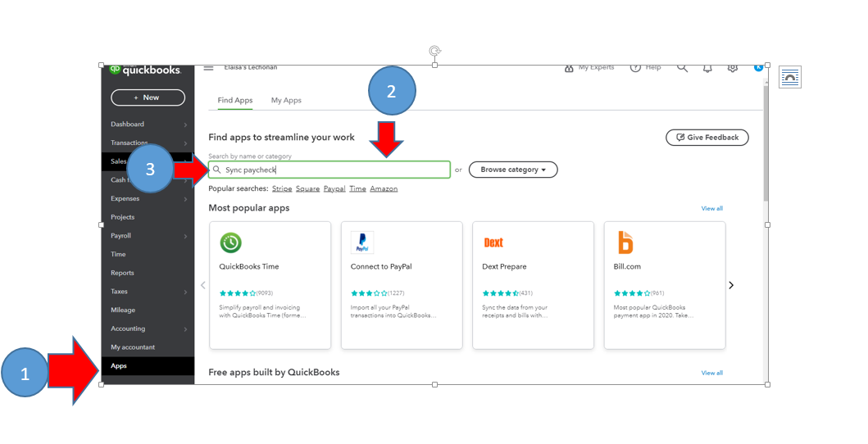This screenshot has width=868, height=444.
Task: Click the magnifier inside the search field
Action: click(x=217, y=170)
